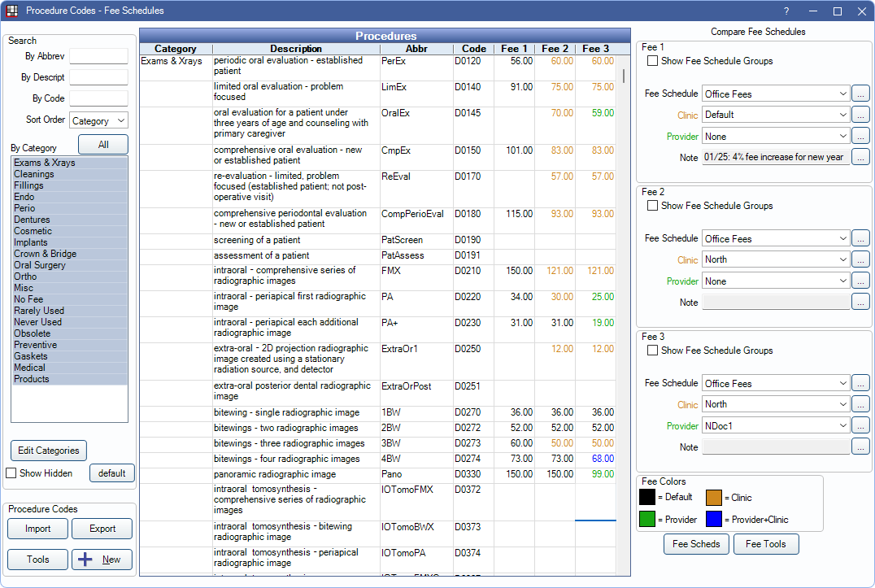
Task: Click the help question mark icon
Action: [785, 11]
